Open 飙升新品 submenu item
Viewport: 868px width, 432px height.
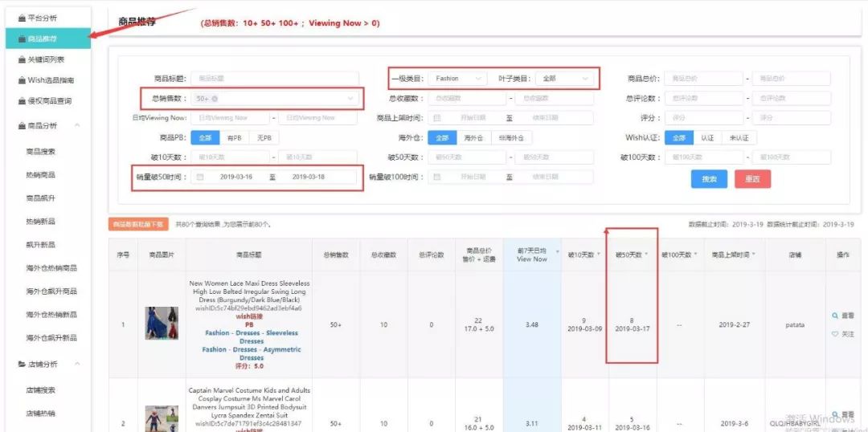pos(40,244)
